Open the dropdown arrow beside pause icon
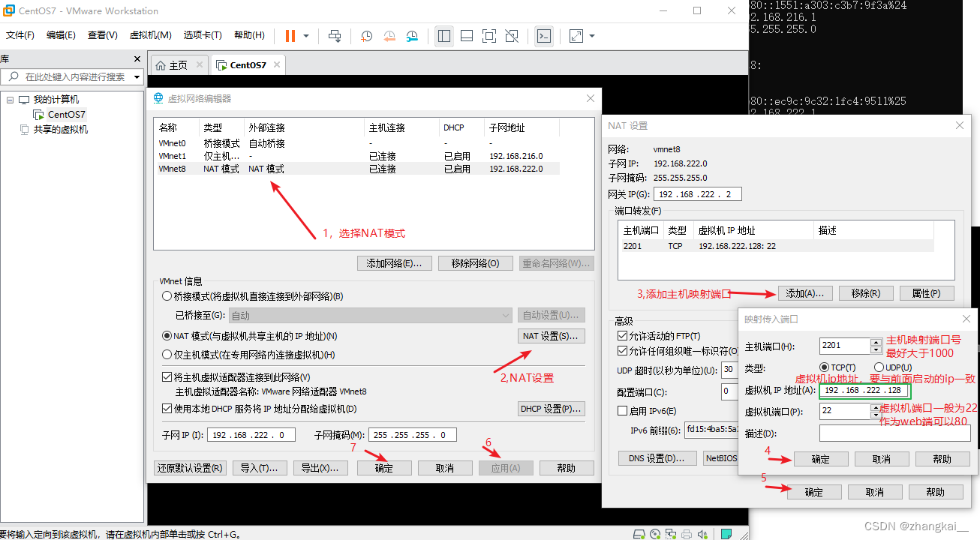Screen dimensions: 980x540 [306, 35]
